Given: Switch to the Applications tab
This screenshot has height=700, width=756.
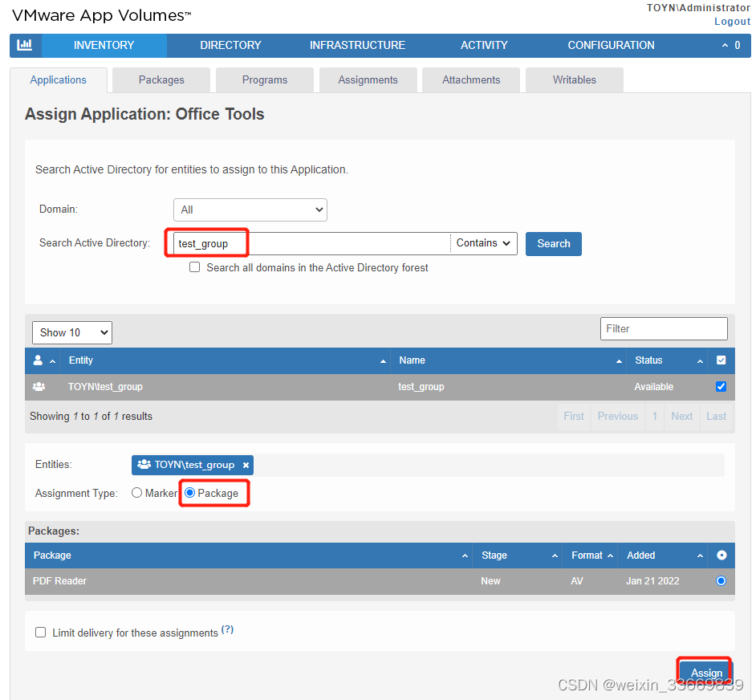Looking at the screenshot, I should tap(59, 80).
